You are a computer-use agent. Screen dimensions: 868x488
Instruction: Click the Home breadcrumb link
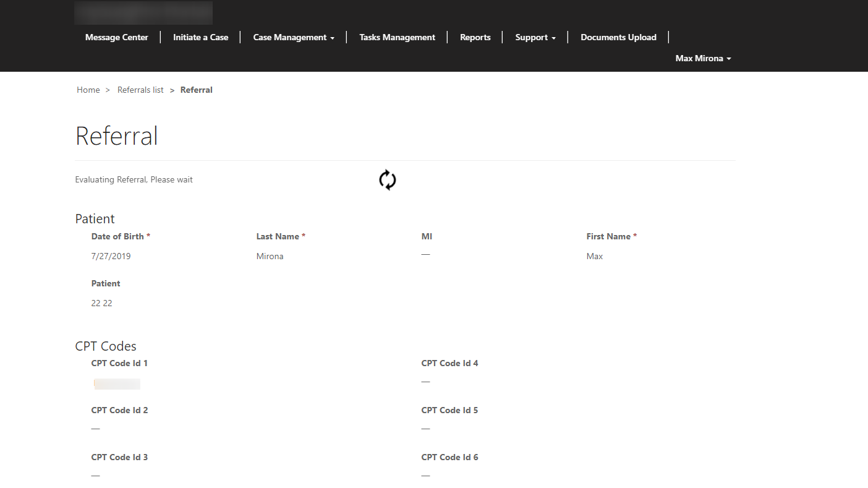coord(88,90)
